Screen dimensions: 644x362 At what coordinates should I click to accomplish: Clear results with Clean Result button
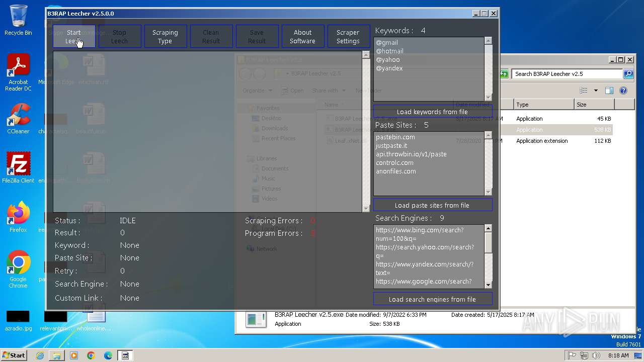click(x=211, y=37)
